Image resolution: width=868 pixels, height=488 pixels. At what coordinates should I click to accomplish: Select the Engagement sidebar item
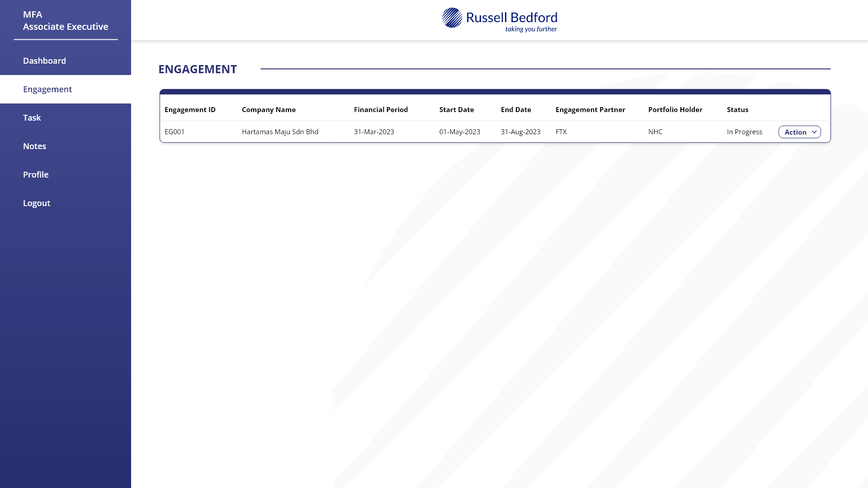pyautogui.click(x=47, y=89)
